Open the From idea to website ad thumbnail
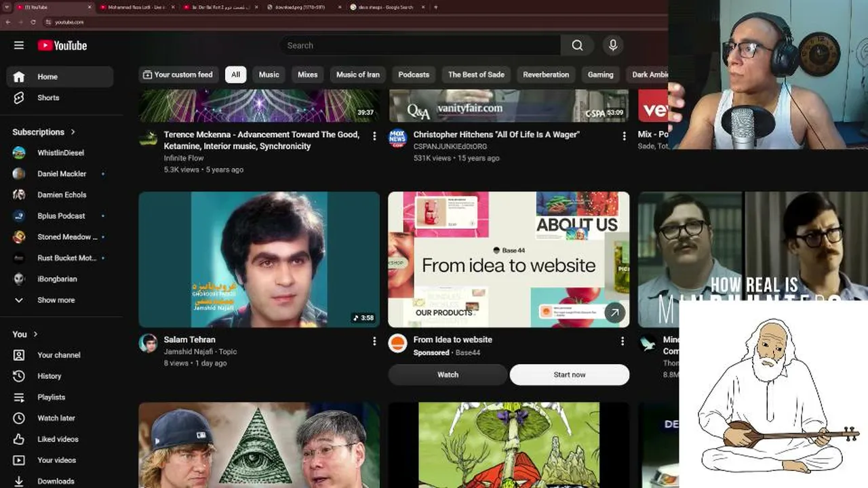868x488 pixels. [509, 260]
